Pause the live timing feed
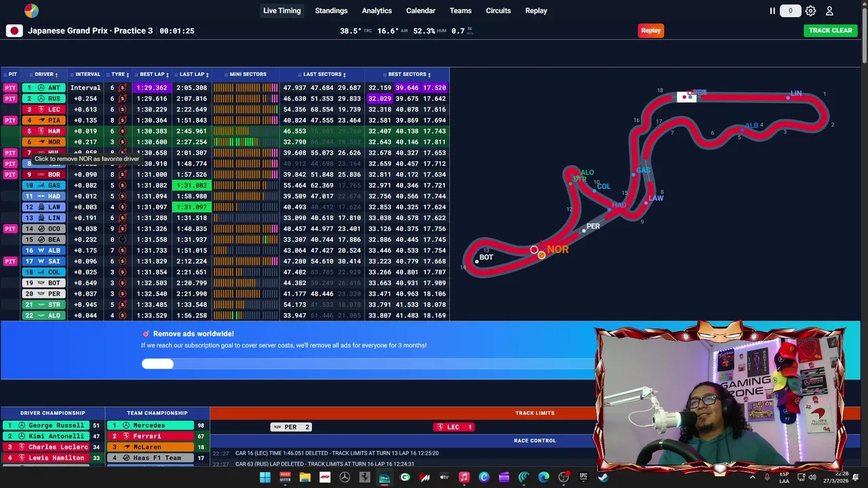The width and height of the screenshot is (868, 488). click(x=772, y=11)
